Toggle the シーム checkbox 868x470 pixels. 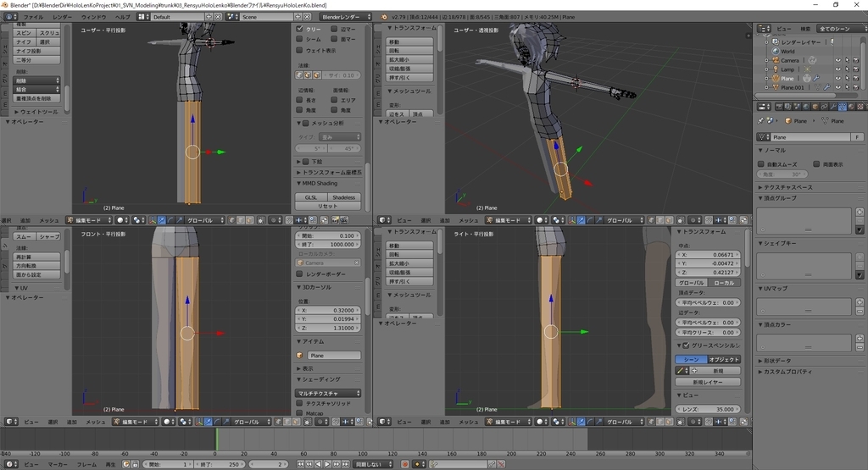pyautogui.click(x=299, y=39)
